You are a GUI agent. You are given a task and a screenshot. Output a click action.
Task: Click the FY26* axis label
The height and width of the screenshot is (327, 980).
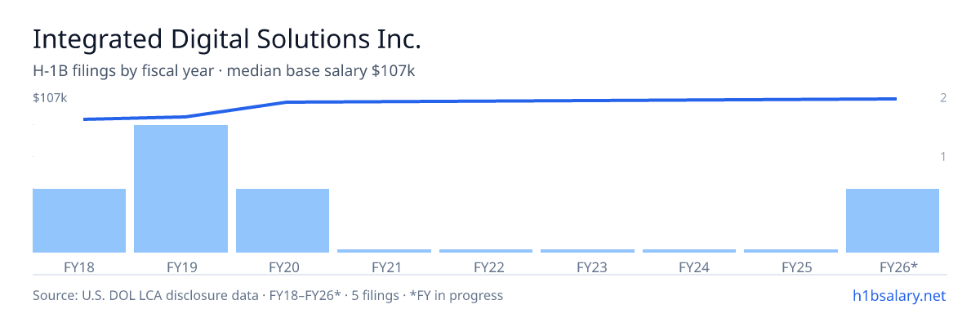899,267
